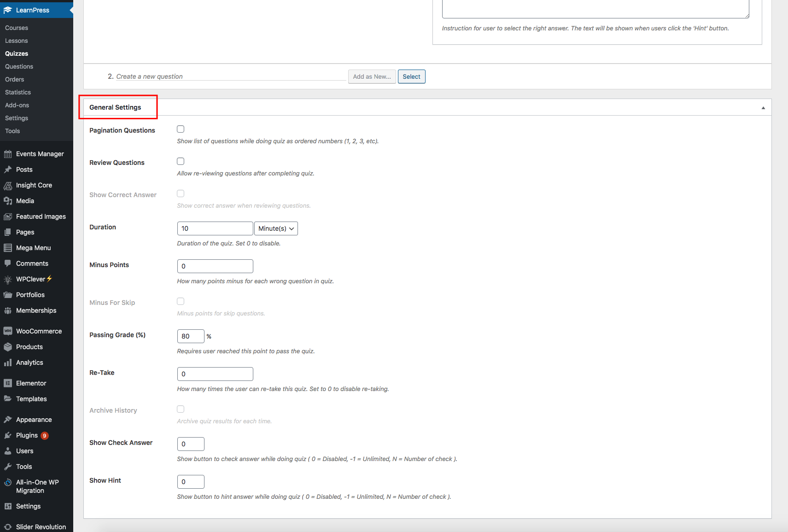Image resolution: width=788 pixels, height=532 pixels.
Task: Click the Settings sliders icon at bottom
Action: pyautogui.click(x=8, y=506)
